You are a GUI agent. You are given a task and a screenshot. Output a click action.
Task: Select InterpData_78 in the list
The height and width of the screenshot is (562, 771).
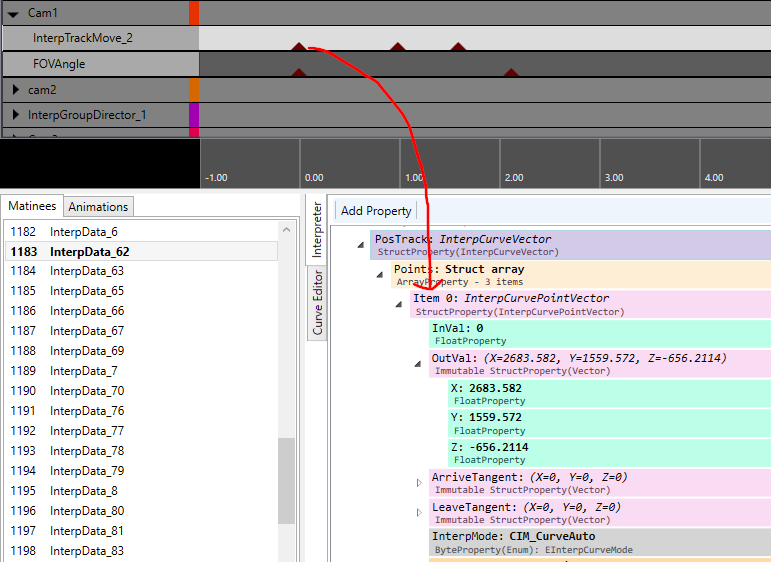[142, 451]
